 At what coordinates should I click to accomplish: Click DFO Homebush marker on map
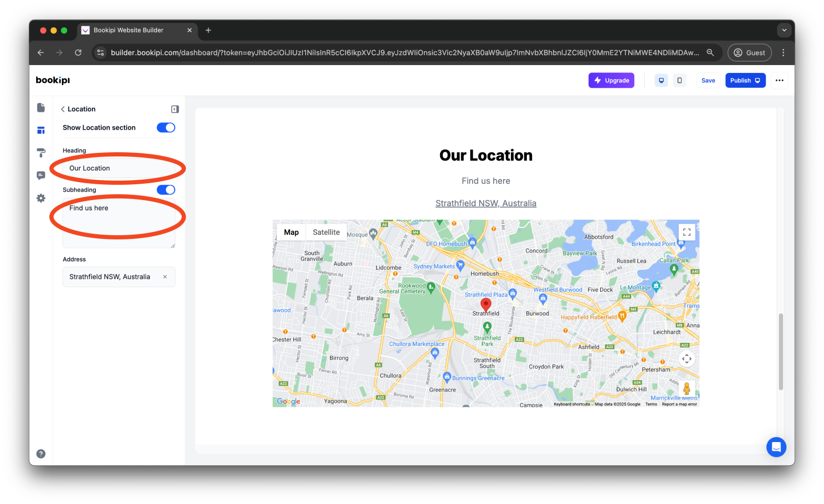point(472,242)
